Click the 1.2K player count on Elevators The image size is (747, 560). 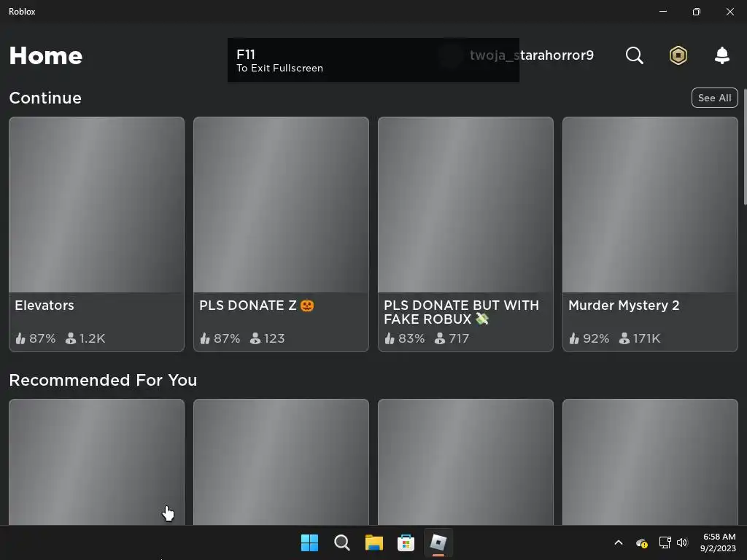click(92, 338)
